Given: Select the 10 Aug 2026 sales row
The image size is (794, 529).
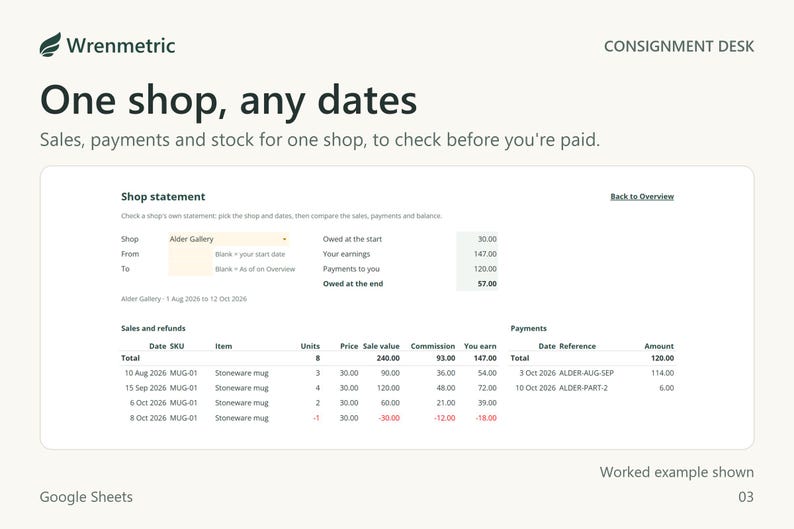Looking at the screenshot, I should tap(309, 373).
